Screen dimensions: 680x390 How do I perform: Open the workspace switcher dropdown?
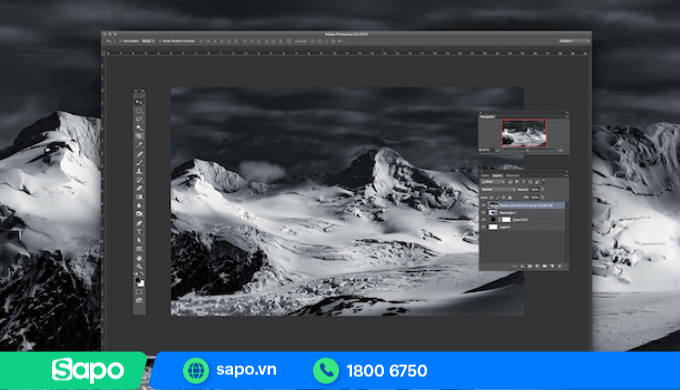coord(574,41)
